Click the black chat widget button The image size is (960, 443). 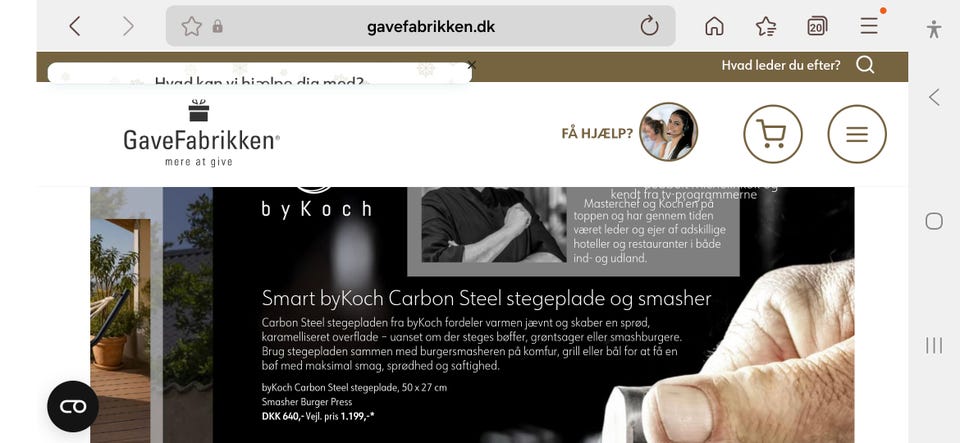coord(73,406)
